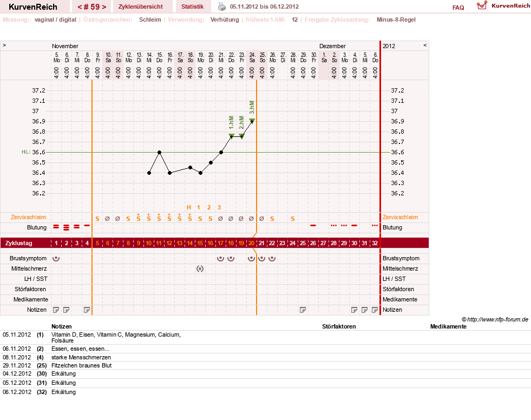Viewport: 531px width, 420px height.
Task: Click cycle day 27 in the Zyklustag bar
Action: (x=323, y=243)
